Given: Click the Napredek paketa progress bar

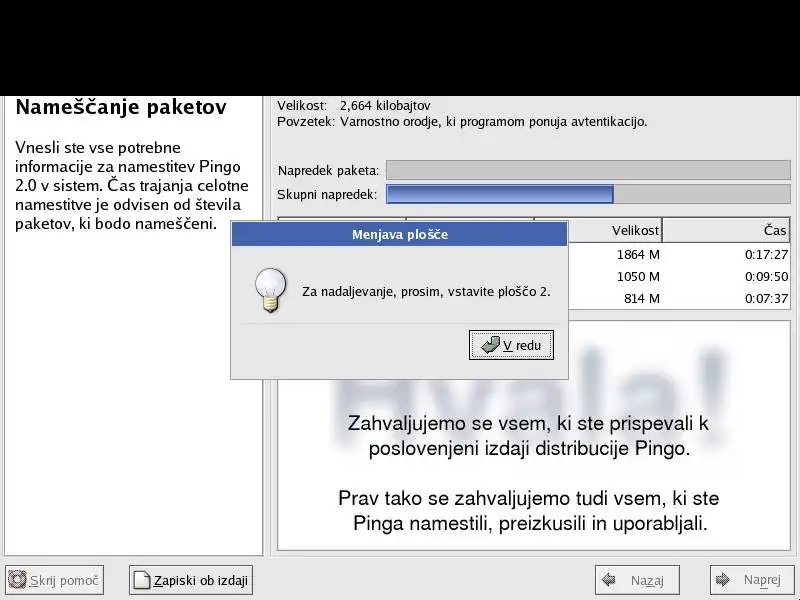Looking at the screenshot, I should point(588,170).
